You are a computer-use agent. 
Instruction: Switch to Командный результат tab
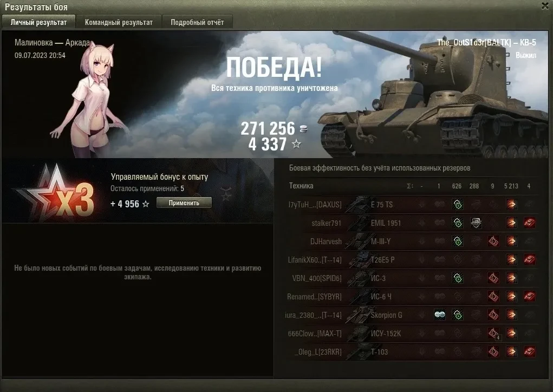(119, 22)
